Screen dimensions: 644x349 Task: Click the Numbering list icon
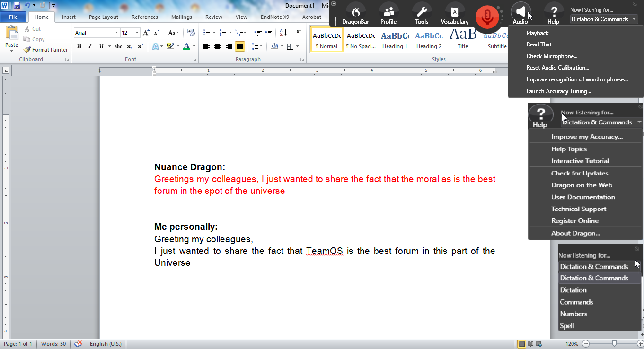223,33
